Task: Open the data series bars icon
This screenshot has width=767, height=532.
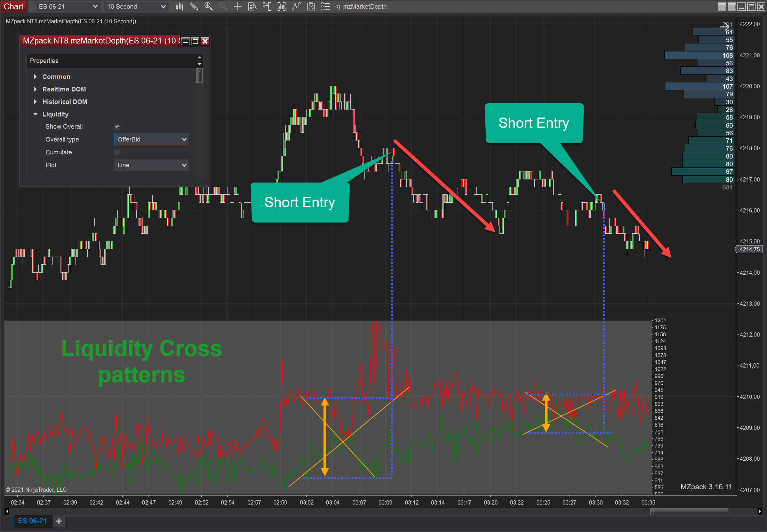Action: 281,7
